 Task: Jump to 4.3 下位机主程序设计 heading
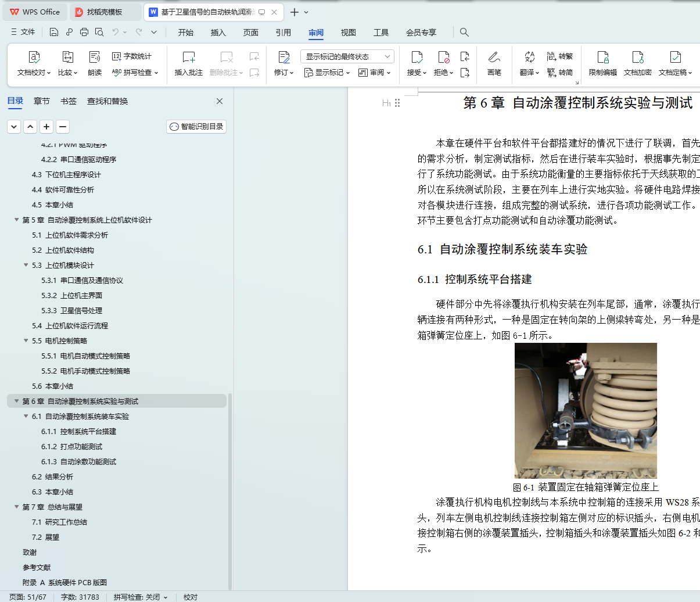(x=66, y=175)
